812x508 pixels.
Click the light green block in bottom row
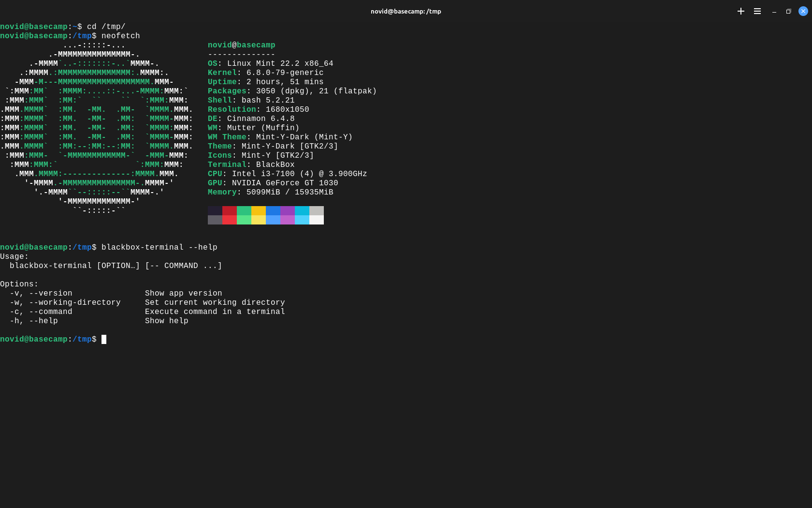[244, 220]
